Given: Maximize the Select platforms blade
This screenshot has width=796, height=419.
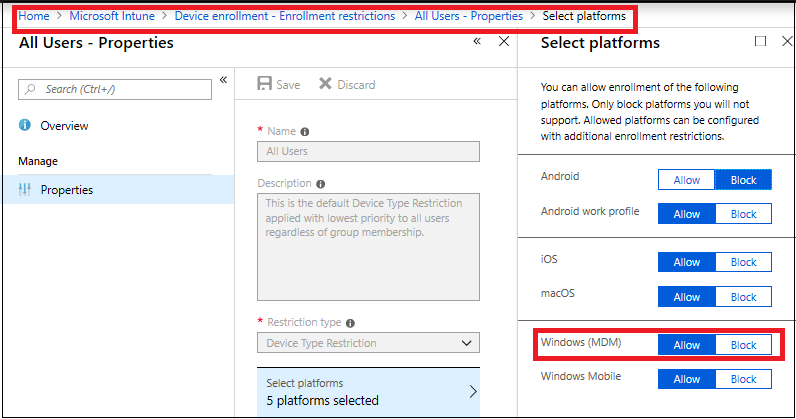Looking at the screenshot, I should click(760, 42).
